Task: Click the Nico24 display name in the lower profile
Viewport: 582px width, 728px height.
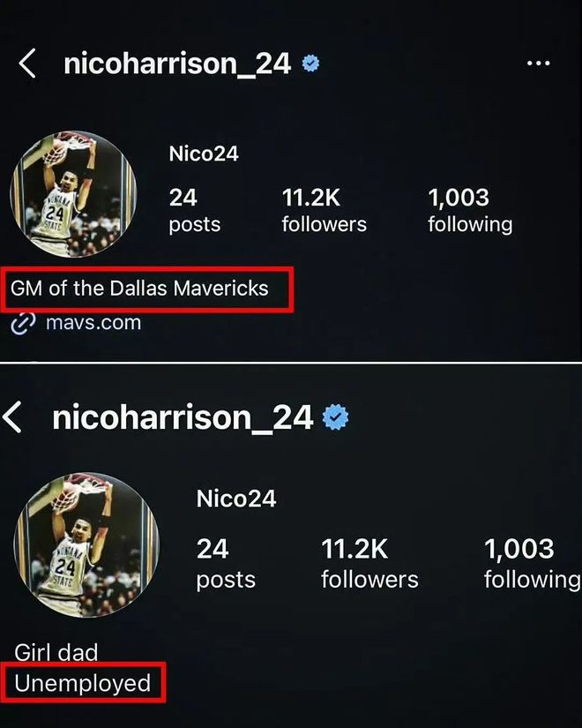Action: coord(235,499)
